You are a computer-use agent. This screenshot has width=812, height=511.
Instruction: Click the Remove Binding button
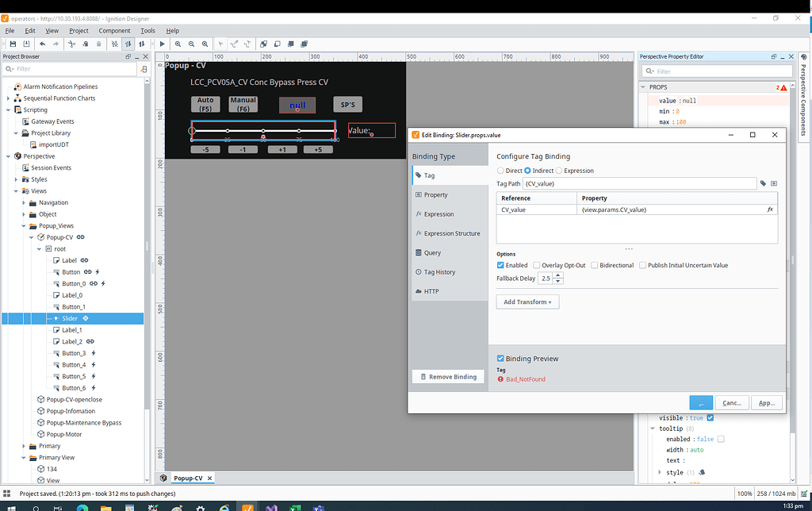(449, 377)
